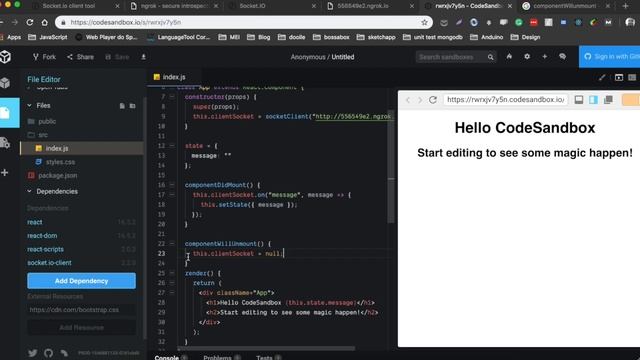640x360 pixels.
Task: Click the editor vertical scrollbar
Action: click(391, 167)
